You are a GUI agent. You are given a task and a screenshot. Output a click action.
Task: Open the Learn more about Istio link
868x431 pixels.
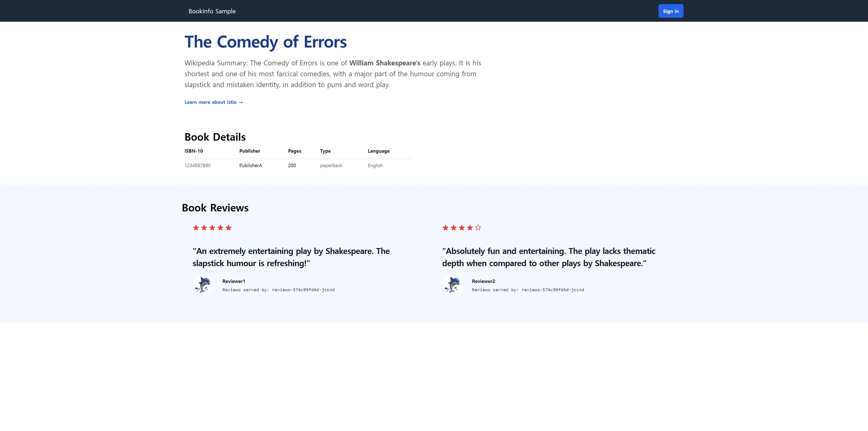(213, 102)
